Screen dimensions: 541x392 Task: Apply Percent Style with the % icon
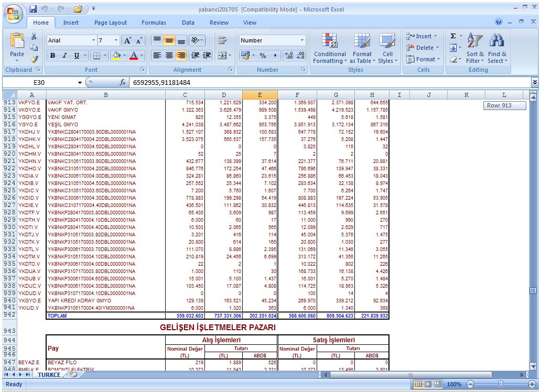pos(263,56)
